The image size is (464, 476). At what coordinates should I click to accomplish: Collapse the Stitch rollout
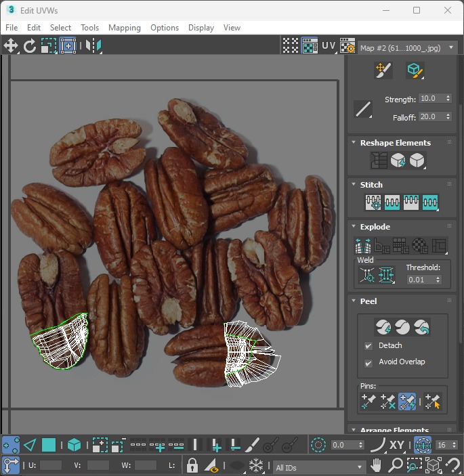point(354,184)
